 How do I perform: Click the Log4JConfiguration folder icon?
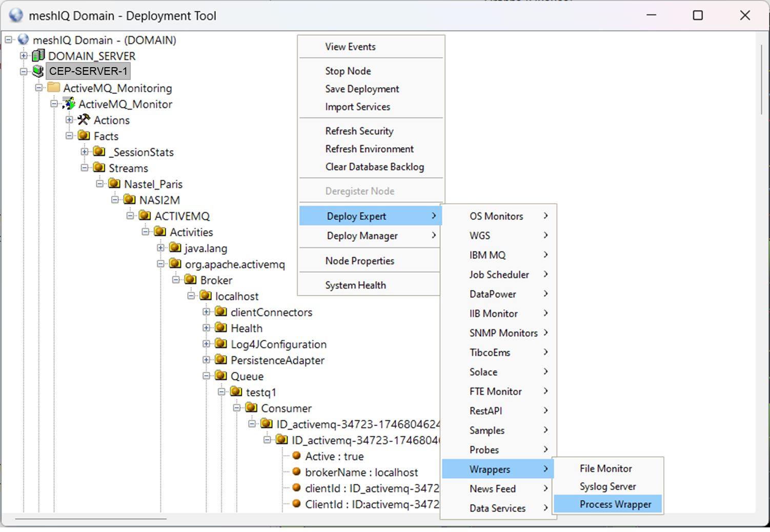(x=221, y=343)
